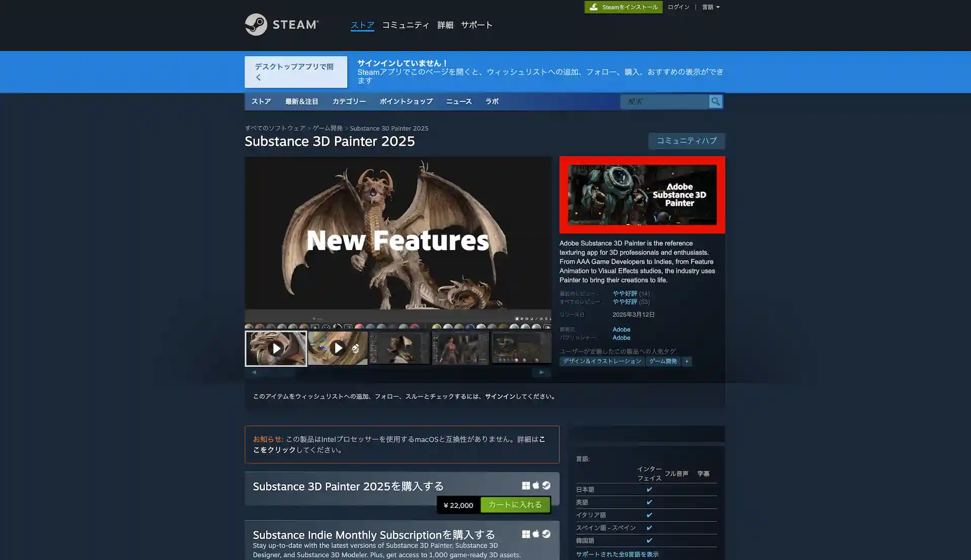The width and height of the screenshot is (971, 560).
Task: Click デザイン&イラストレーション tag
Action: pos(602,361)
